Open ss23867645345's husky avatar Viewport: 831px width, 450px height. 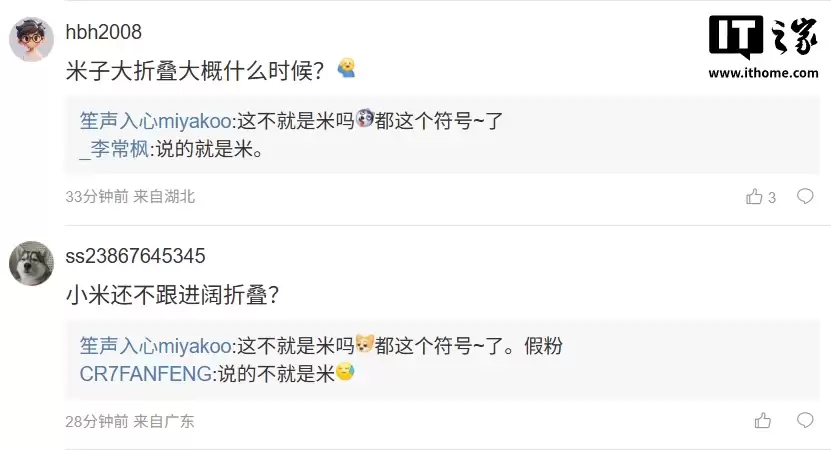point(31,264)
